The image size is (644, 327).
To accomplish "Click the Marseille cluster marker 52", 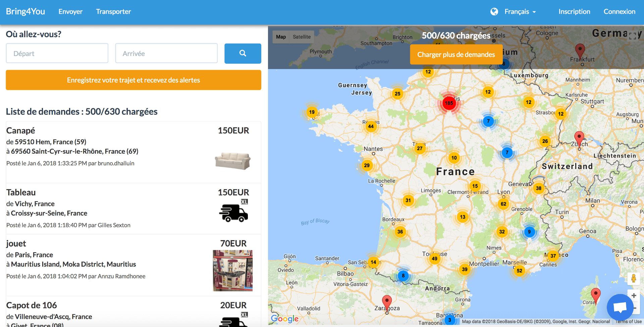I will [x=519, y=271].
